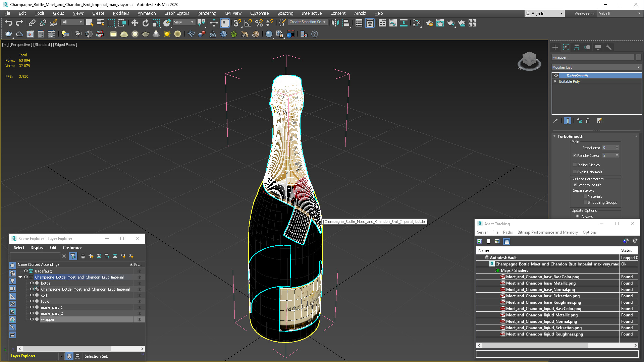Open Paths menu in Asset Tracking
The width and height of the screenshot is (644, 362).
click(508, 232)
